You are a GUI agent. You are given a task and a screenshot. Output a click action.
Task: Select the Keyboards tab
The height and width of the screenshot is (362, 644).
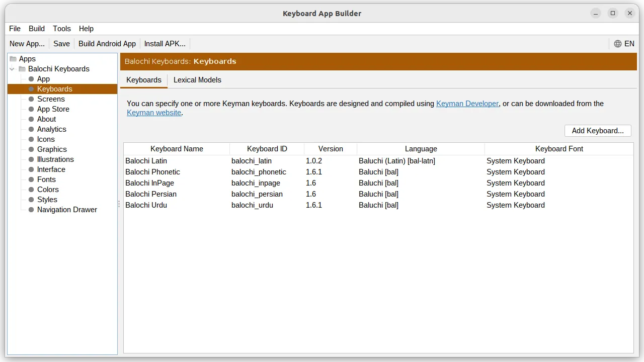[144, 80]
